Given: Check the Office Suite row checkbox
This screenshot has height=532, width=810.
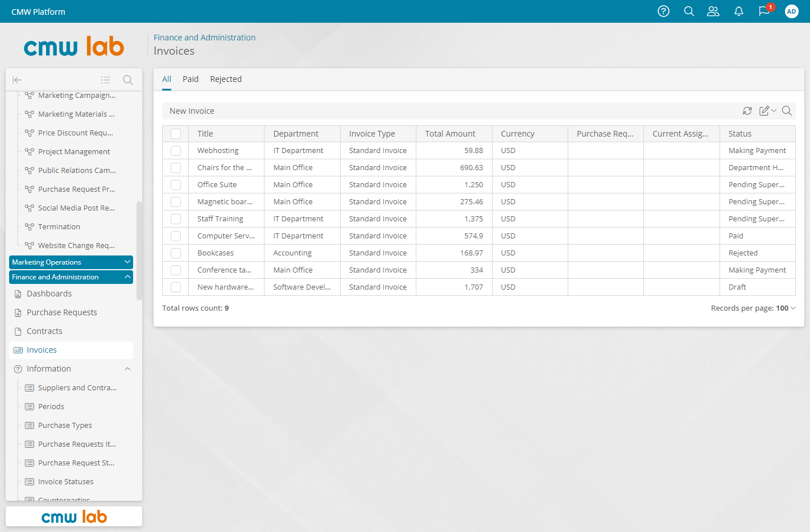Looking at the screenshot, I should 176,185.
